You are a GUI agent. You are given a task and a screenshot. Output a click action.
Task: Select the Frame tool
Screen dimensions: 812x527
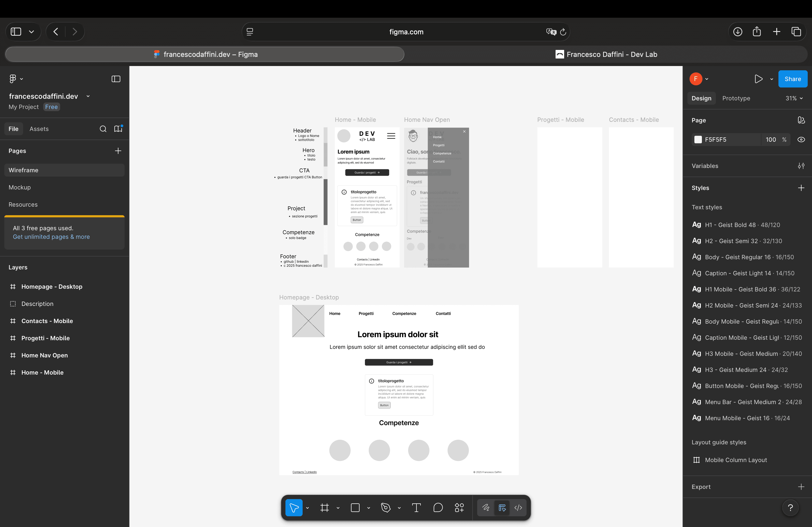pyautogui.click(x=324, y=508)
